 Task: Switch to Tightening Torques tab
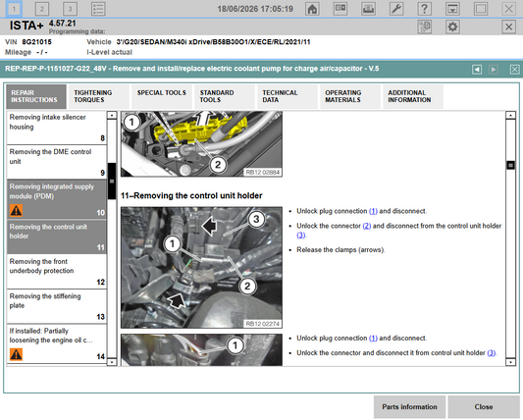point(98,97)
